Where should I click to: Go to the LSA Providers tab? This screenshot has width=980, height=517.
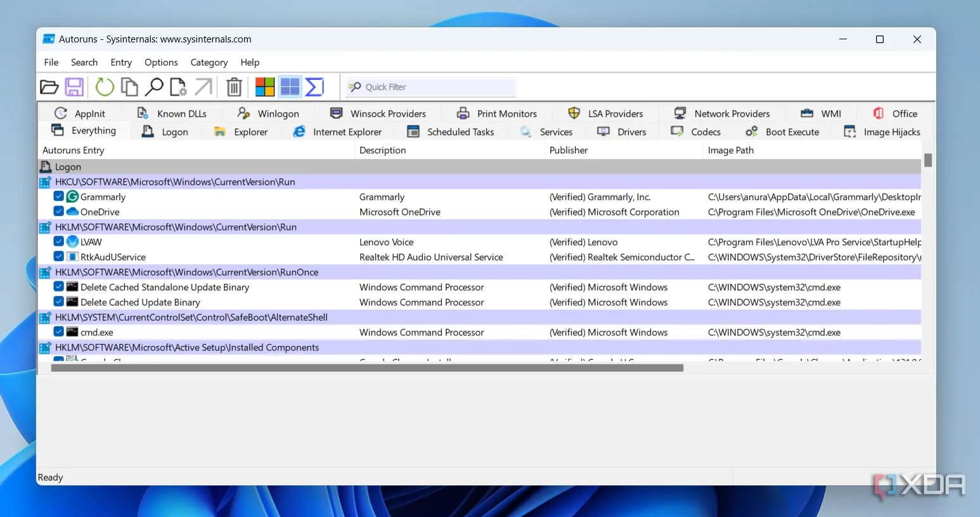606,113
